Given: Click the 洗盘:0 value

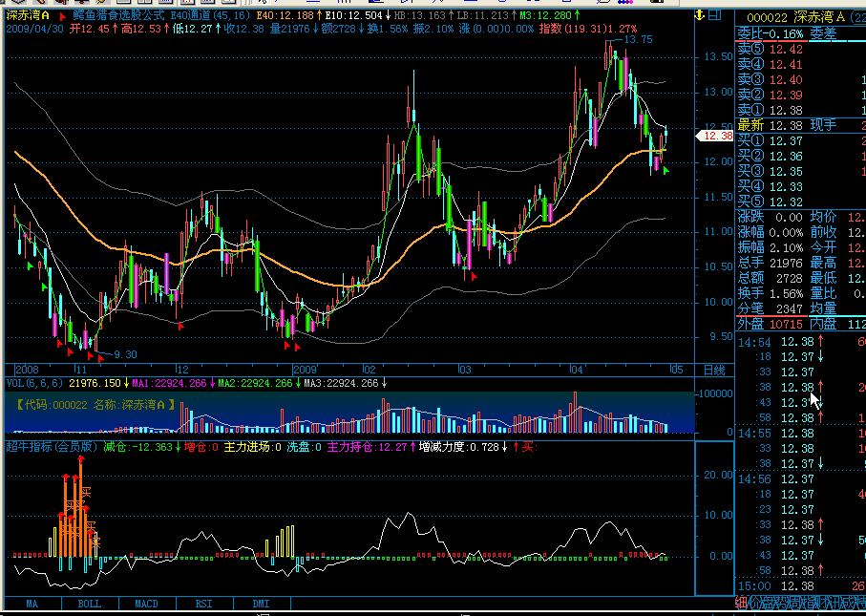Looking at the screenshot, I should coord(304,446).
